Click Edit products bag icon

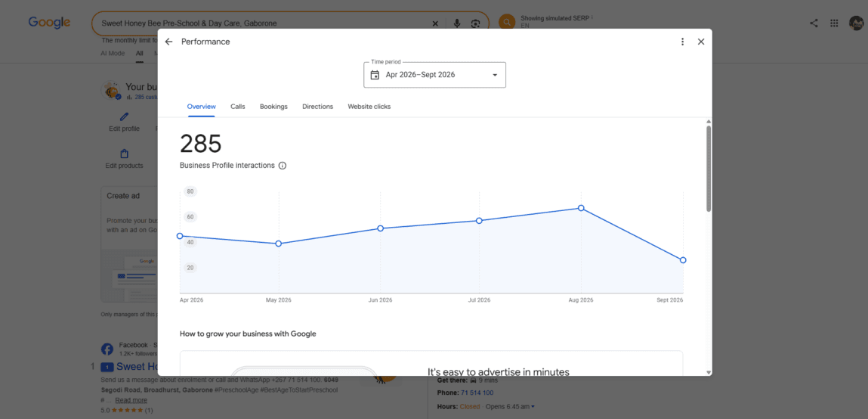coord(124,154)
